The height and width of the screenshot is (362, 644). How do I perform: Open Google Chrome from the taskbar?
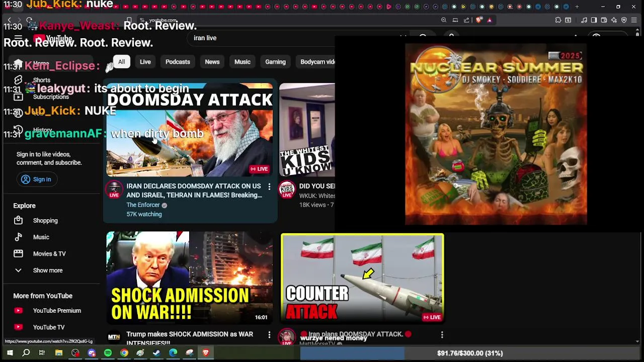[124, 353]
